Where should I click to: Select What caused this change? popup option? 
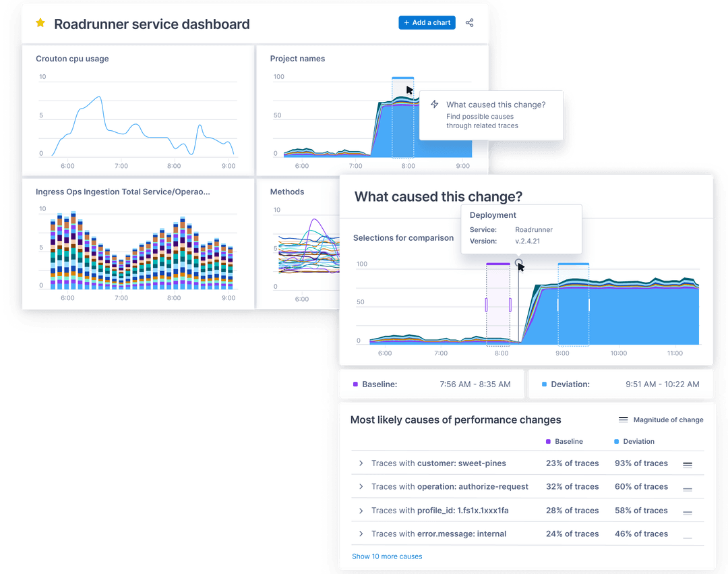coord(491,115)
